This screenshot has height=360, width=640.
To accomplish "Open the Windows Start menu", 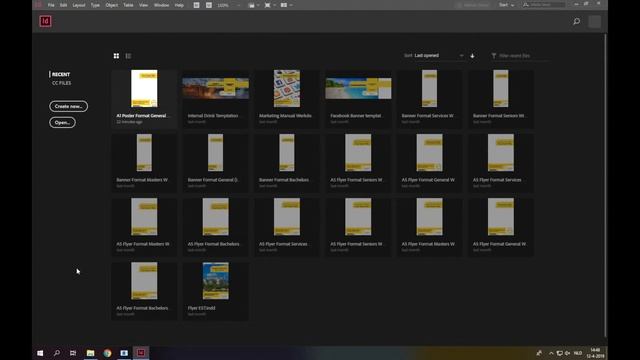I will pos(40,353).
